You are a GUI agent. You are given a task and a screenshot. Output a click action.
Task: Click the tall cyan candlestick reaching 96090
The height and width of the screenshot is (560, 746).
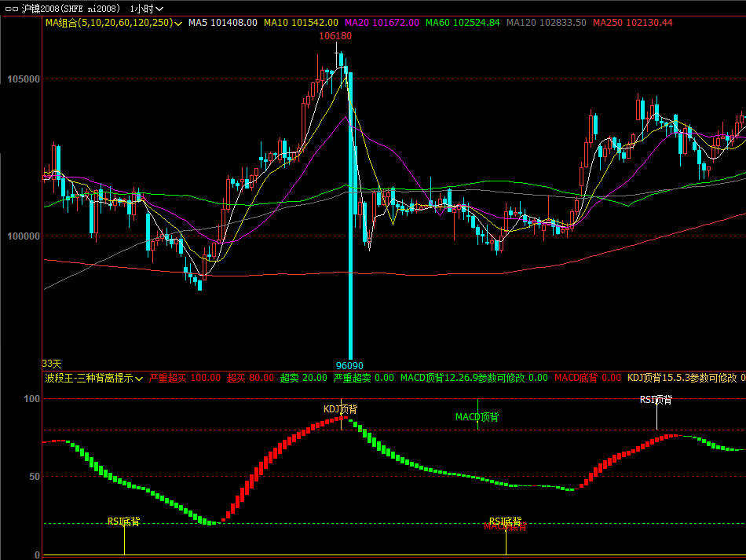(351, 217)
